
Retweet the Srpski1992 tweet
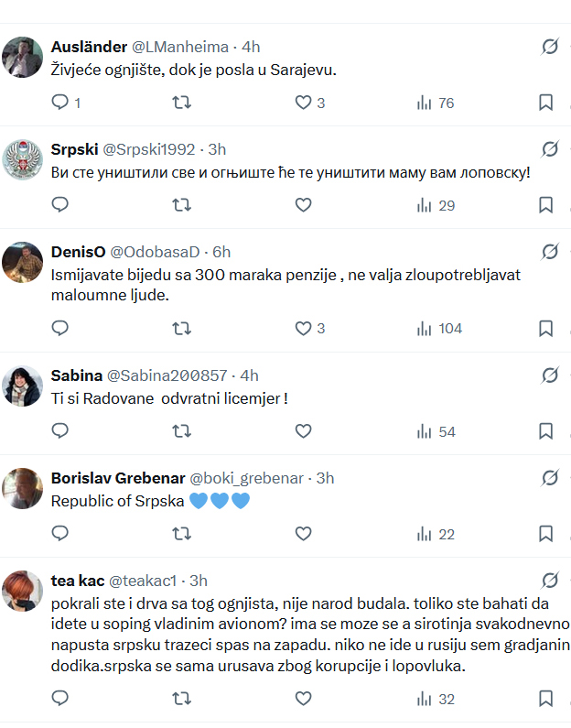[182, 205]
